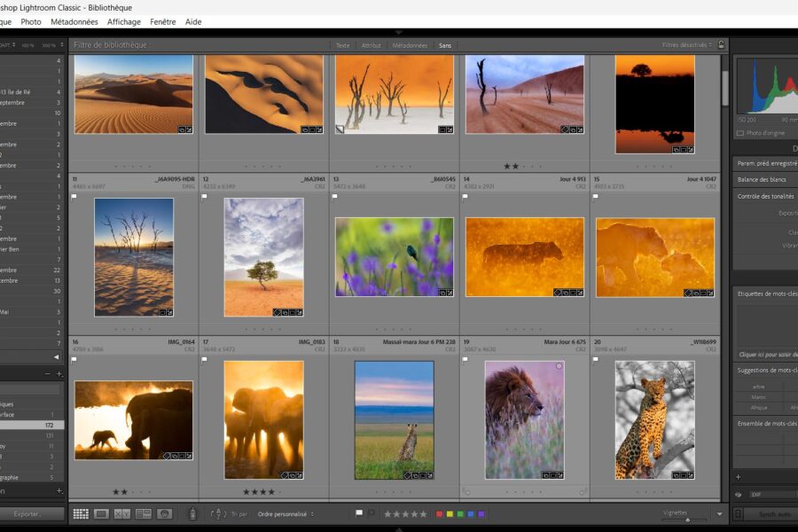798x532 pixels.
Task: Apply the red color label swatch
Action: 439,513
